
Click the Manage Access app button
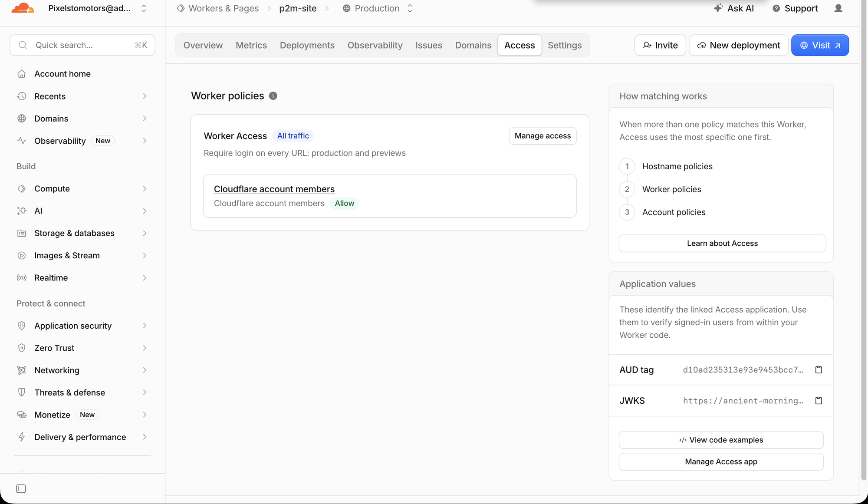click(x=721, y=462)
